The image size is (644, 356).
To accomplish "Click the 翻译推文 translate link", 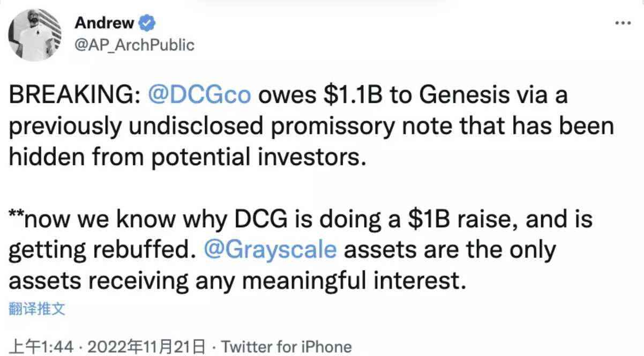I will [x=37, y=309].
